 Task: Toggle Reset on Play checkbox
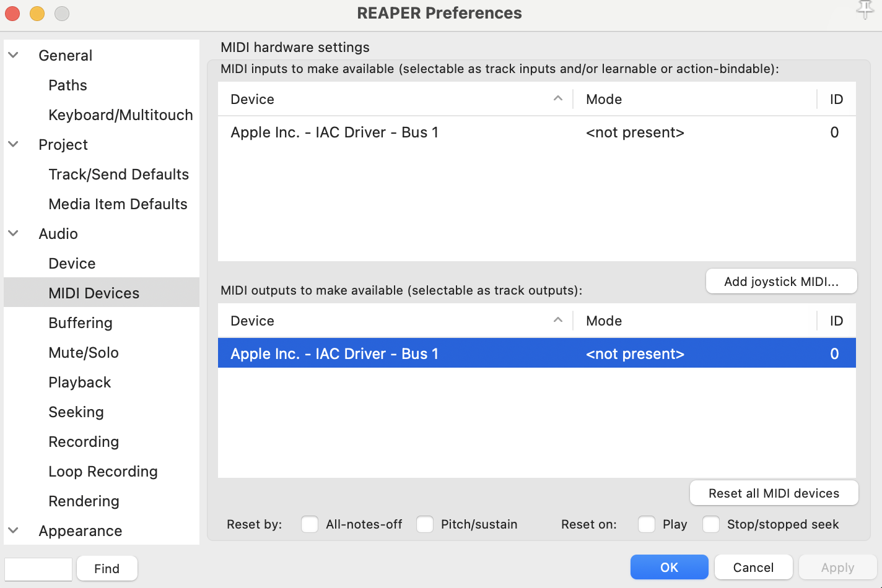tap(647, 524)
